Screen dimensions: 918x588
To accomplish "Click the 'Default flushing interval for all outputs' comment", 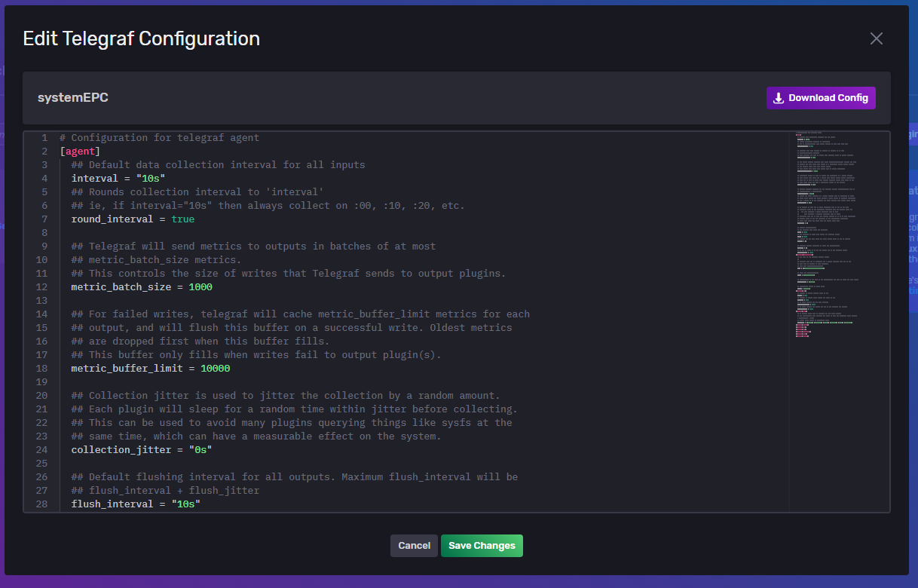I will (x=295, y=477).
